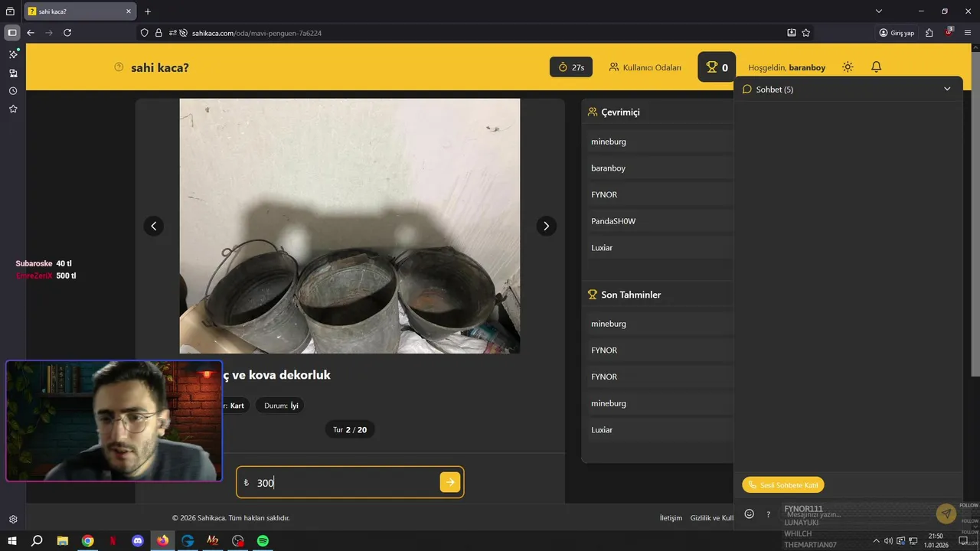This screenshot has width=980, height=551.
Task: Join voice chat with Sesli Sohbete Katıl
Action: point(783,485)
